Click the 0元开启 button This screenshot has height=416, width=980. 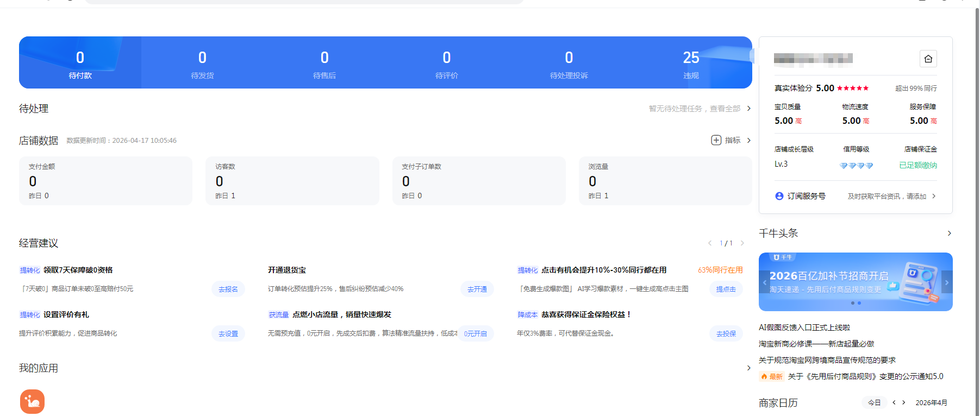[x=476, y=333]
